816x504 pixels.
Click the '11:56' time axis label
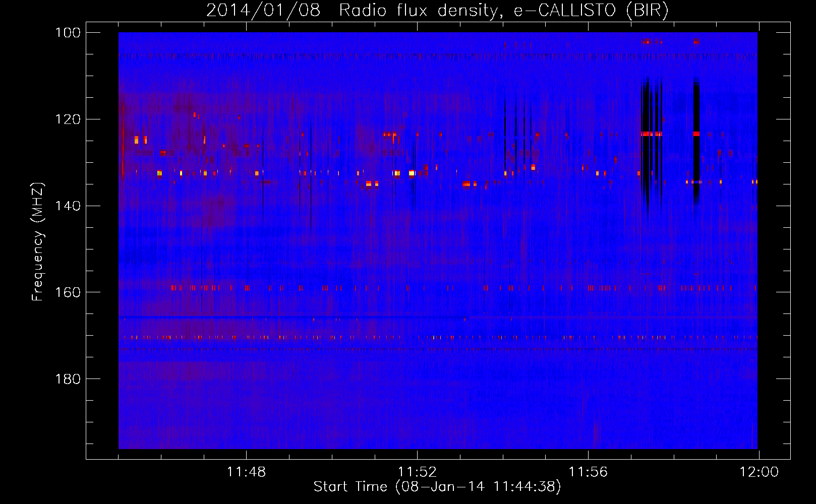pos(588,472)
